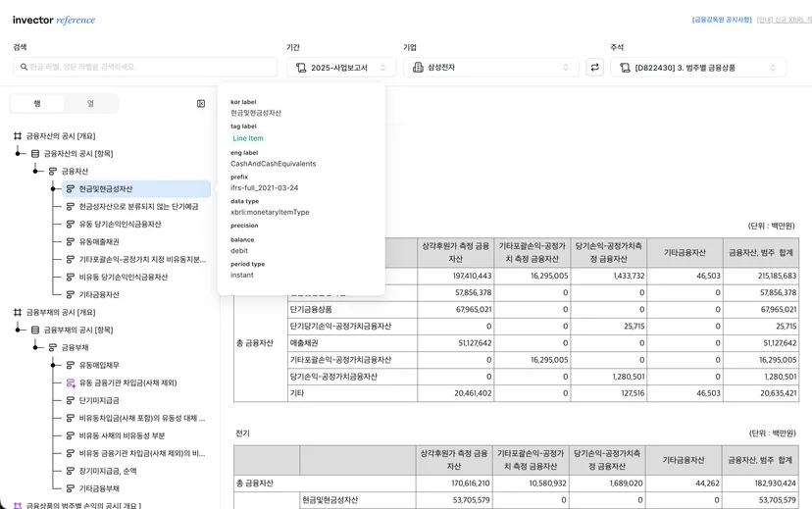Viewport: 812px width, 509px height.
Task: Click cell value 215,185,683
Action: (x=778, y=276)
